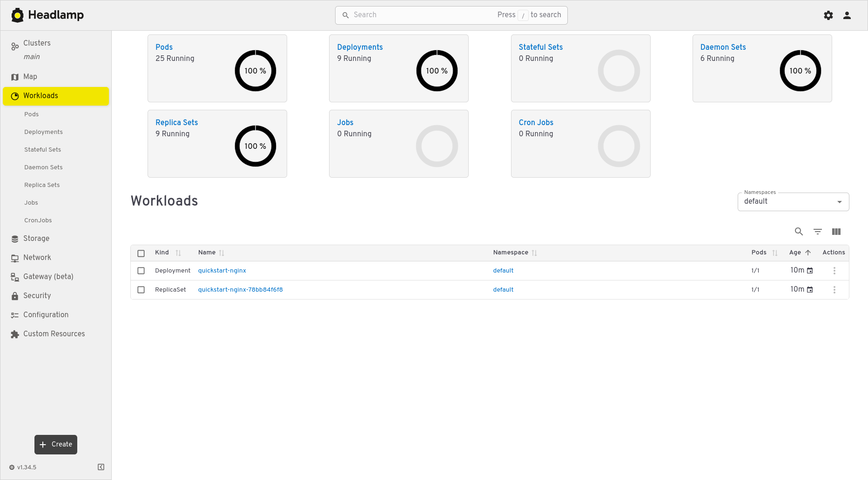Viewport: 868px width, 480px height.
Task: Click the Pods 100% donut chart
Action: tap(255, 71)
